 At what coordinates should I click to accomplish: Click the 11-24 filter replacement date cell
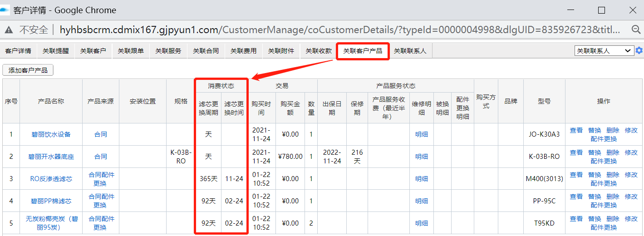[x=234, y=179]
